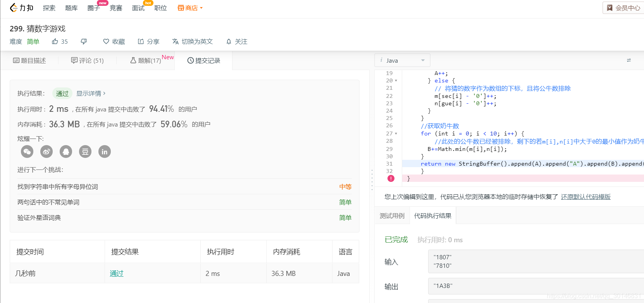The height and width of the screenshot is (303, 644).
Task: Click 还原默认代码模版 link
Action: (586, 197)
